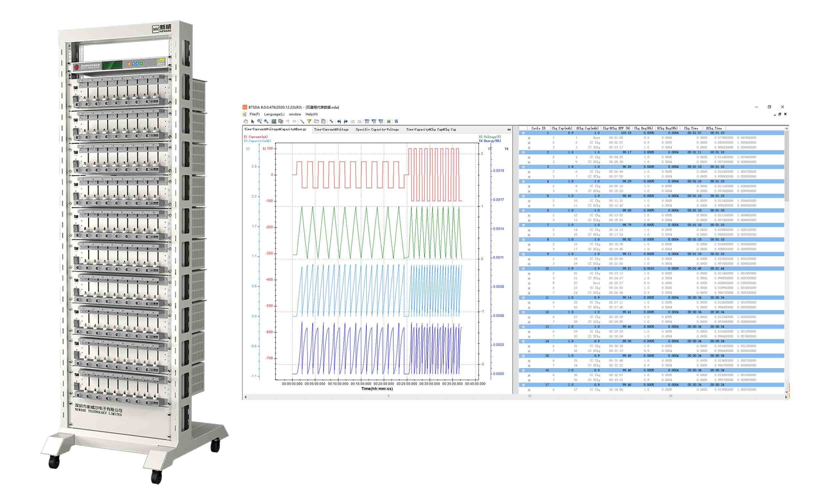Image resolution: width=819 pixels, height=504 pixels.
Task: Click the wrench settings toolbar icon
Action: [x=331, y=121]
